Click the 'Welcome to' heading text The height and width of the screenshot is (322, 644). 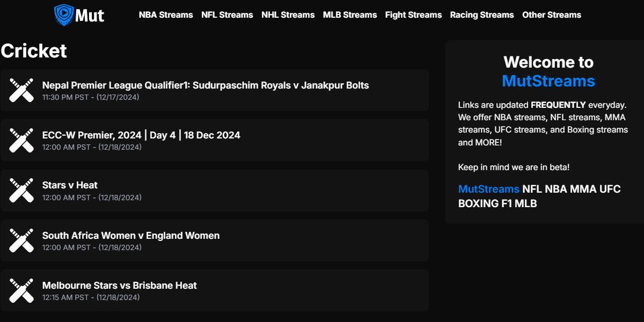pyautogui.click(x=548, y=62)
